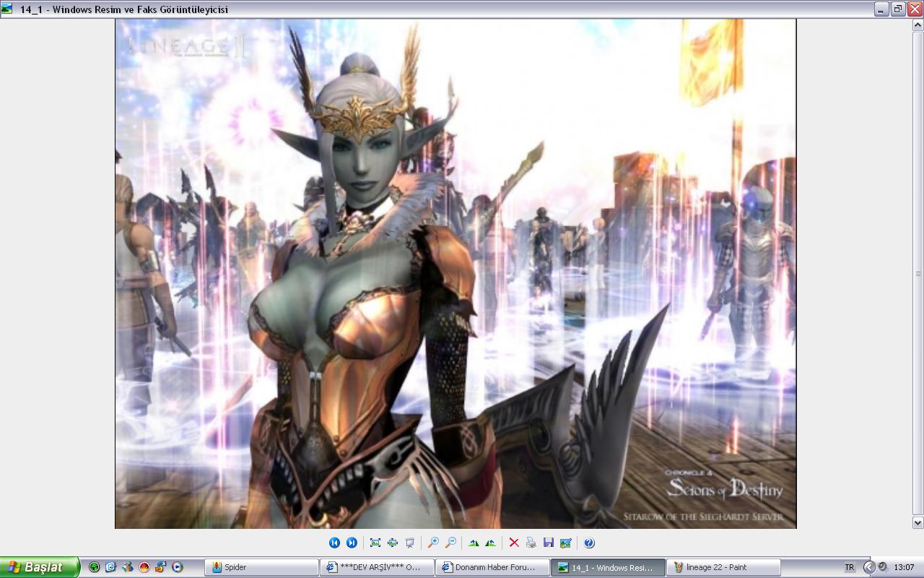Rotate image counterclockwise
The image size is (924, 578).
(491, 543)
